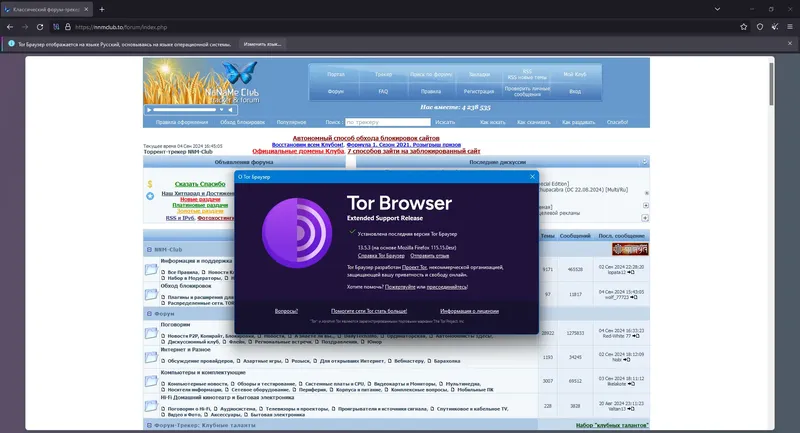Open the Справка Tor Браузер link
The height and width of the screenshot is (433, 800).
coord(381,256)
